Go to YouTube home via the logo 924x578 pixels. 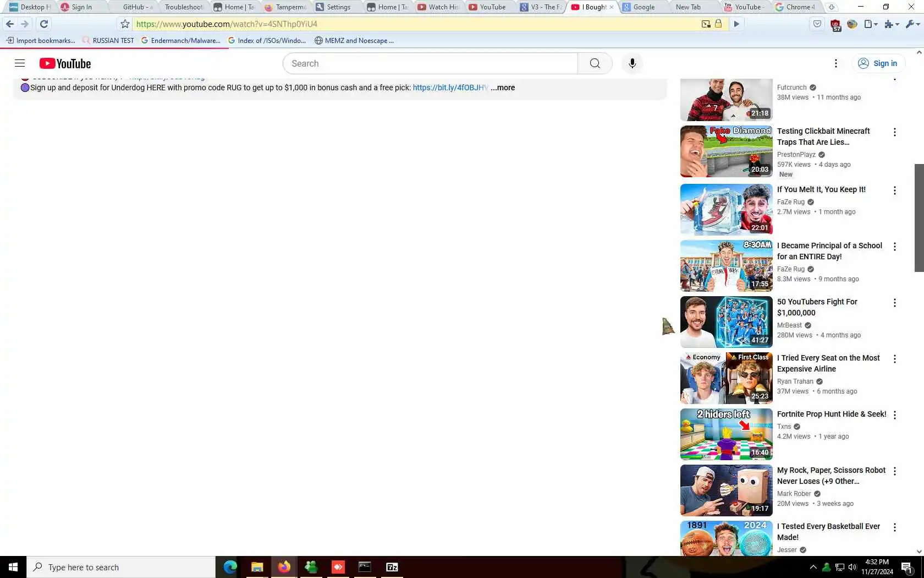point(65,63)
